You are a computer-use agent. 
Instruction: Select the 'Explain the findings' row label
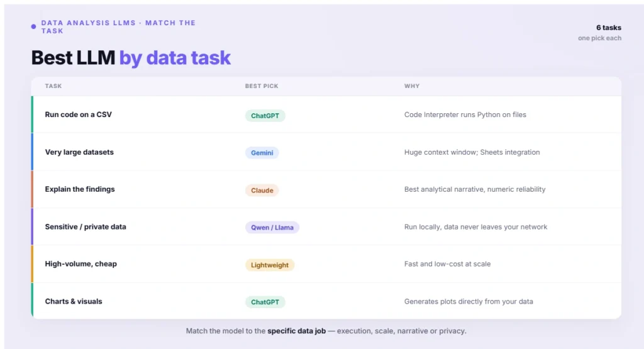click(80, 189)
